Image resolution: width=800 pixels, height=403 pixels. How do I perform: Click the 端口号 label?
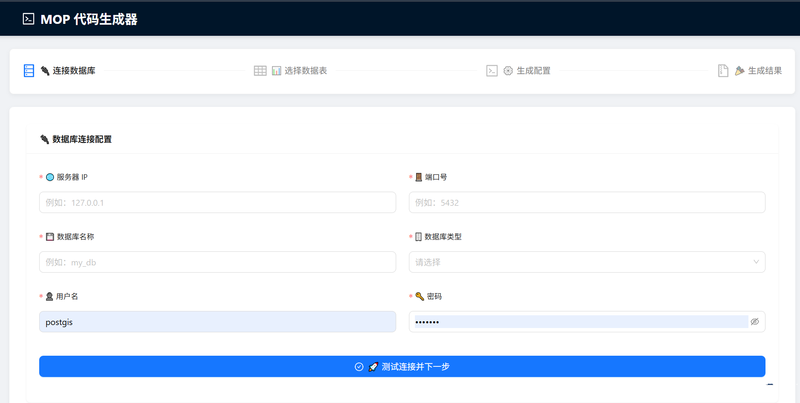tap(436, 177)
